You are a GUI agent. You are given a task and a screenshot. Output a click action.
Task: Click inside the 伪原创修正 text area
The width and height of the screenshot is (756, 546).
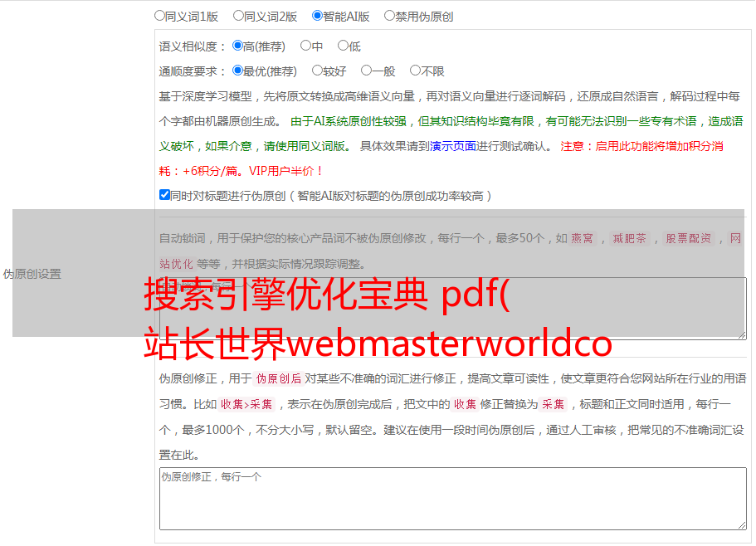click(453, 499)
